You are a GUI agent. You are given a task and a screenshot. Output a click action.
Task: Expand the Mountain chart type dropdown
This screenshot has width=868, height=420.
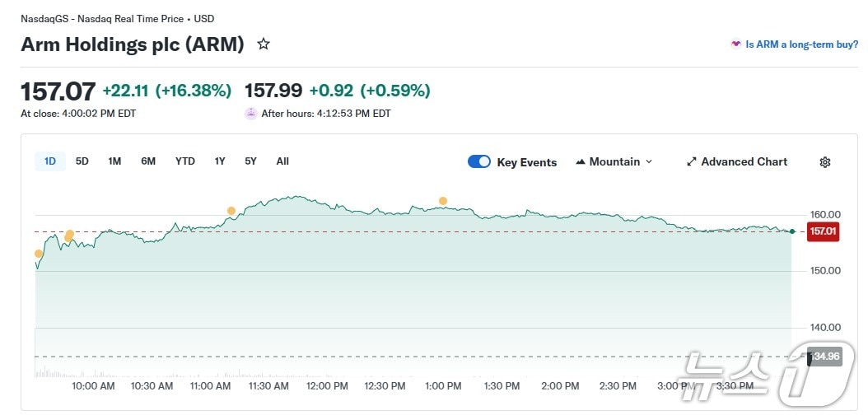pyautogui.click(x=649, y=162)
